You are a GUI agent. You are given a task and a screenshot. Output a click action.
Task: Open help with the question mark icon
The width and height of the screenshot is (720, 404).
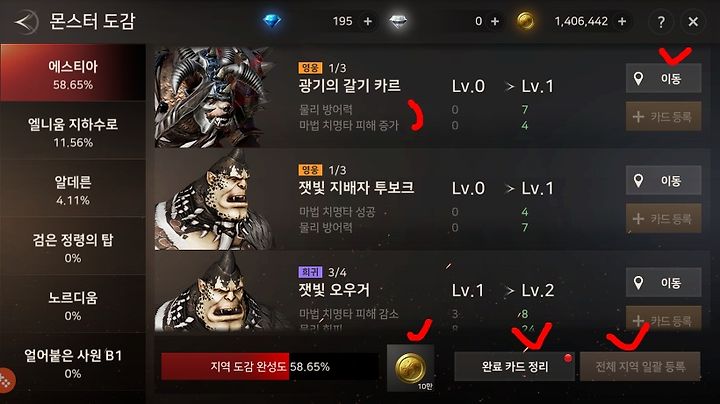[x=661, y=22]
